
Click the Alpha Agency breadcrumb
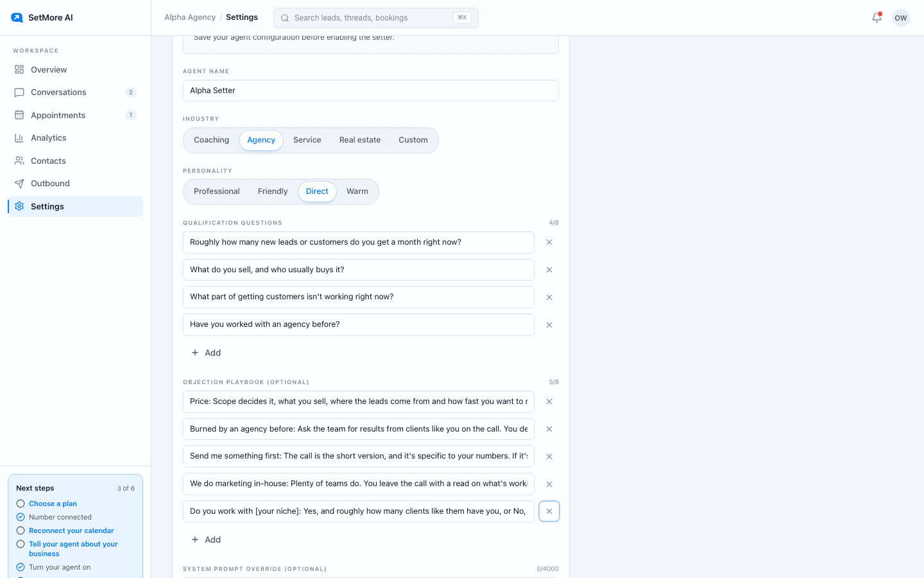pyautogui.click(x=190, y=17)
